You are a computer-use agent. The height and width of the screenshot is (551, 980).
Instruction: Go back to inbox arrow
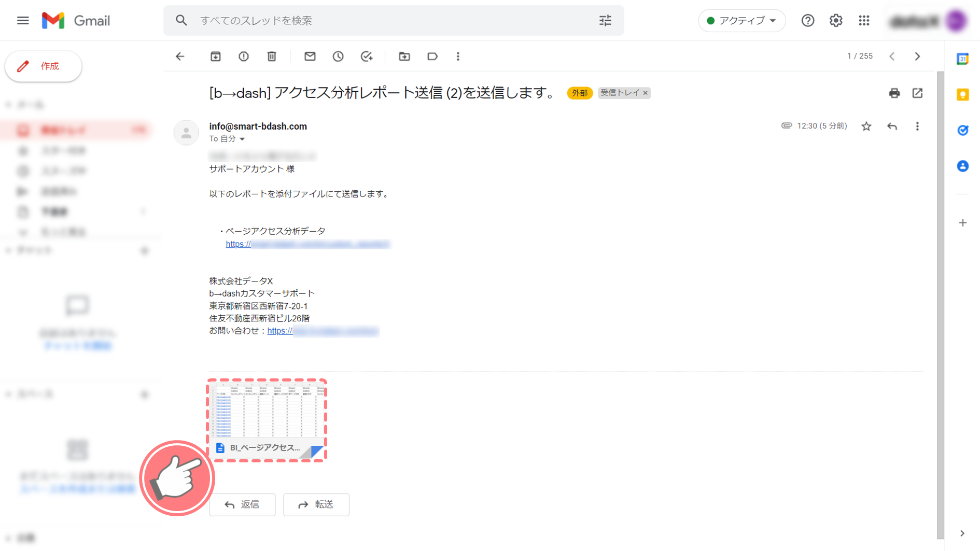(x=180, y=56)
